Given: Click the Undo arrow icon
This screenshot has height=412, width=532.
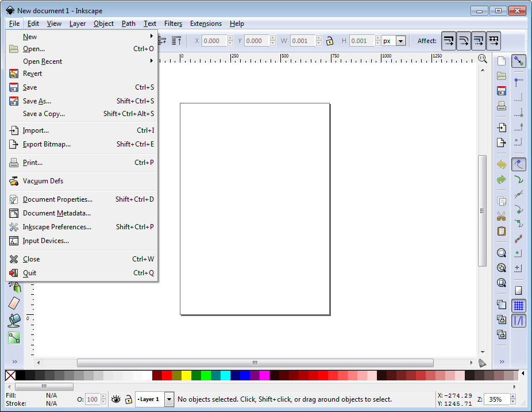Looking at the screenshot, I should click(x=502, y=165).
